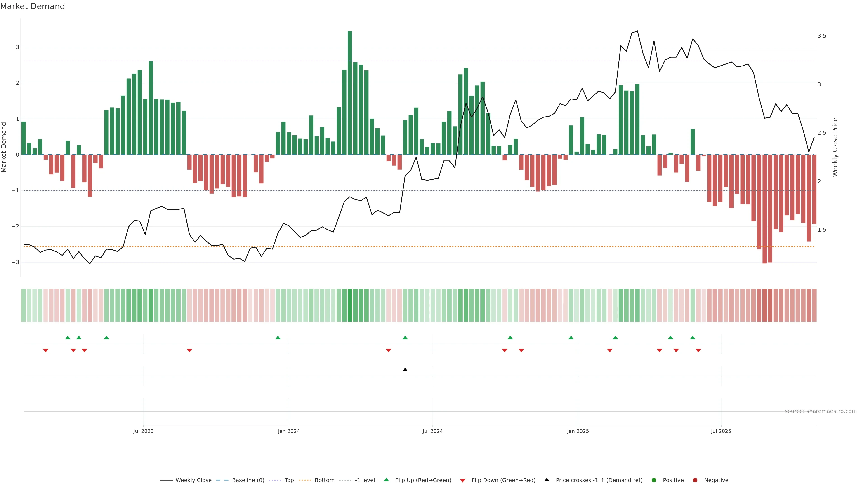This screenshot has height=488, width=868.
Task: Click the green Positive legend circle
Action: [x=654, y=480]
